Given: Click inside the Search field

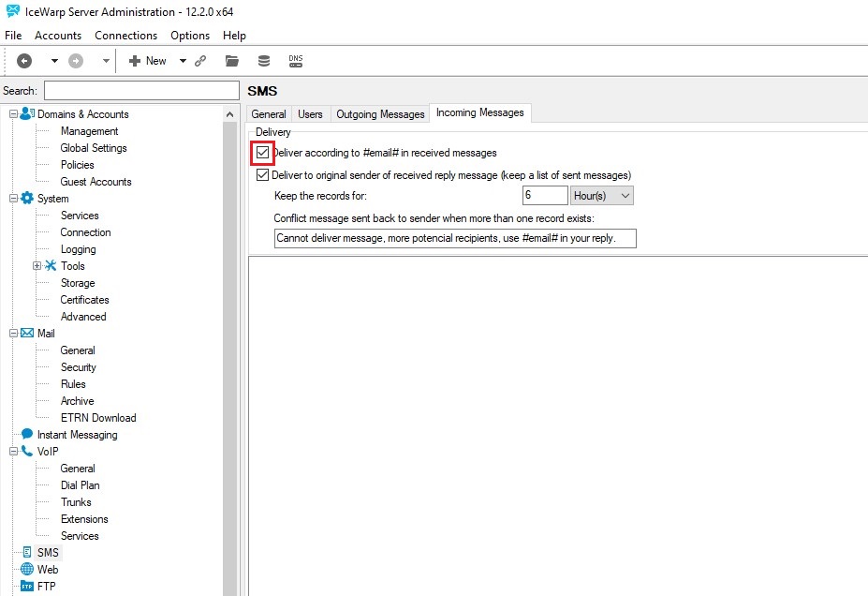Looking at the screenshot, I should pos(141,91).
